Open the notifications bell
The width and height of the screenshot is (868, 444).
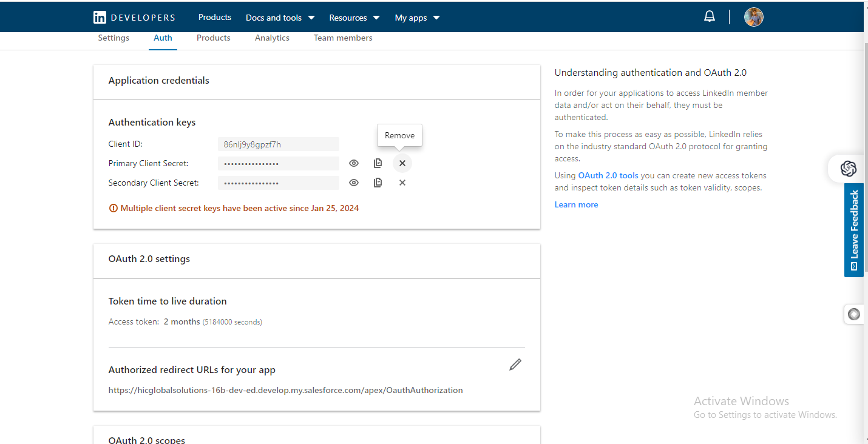click(x=709, y=17)
